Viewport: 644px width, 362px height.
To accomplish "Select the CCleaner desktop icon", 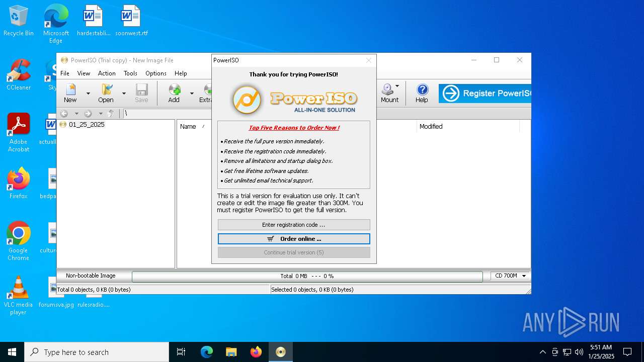I will click(x=19, y=75).
